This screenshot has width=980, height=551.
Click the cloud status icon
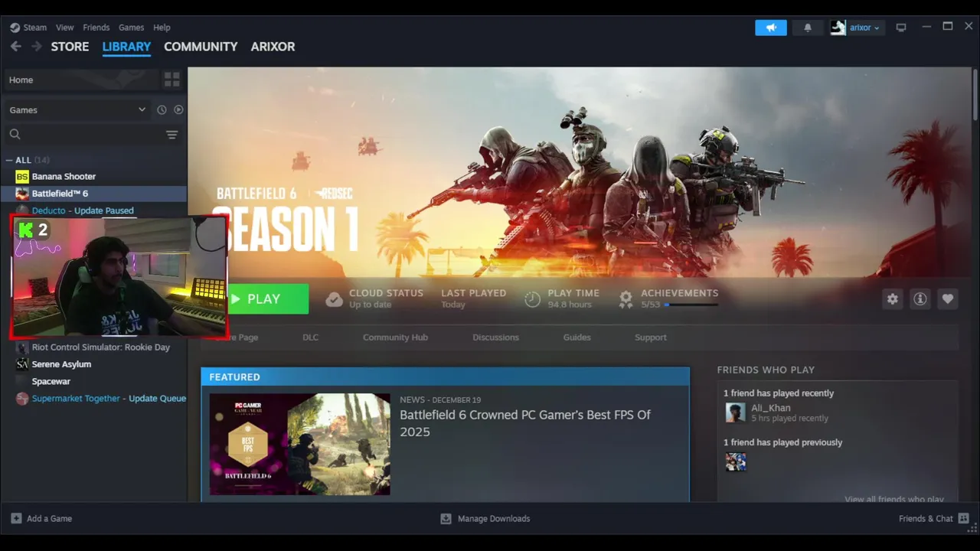pos(334,299)
